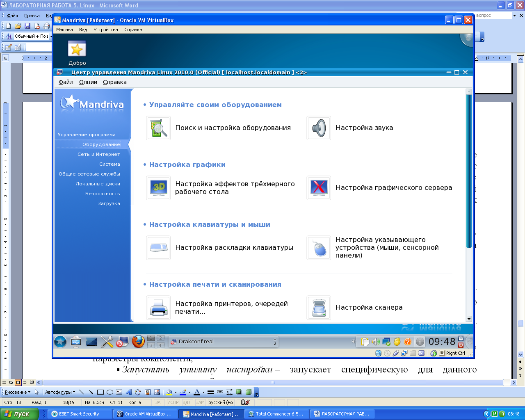Select Загрузка category in sidebar

pyautogui.click(x=109, y=203)
